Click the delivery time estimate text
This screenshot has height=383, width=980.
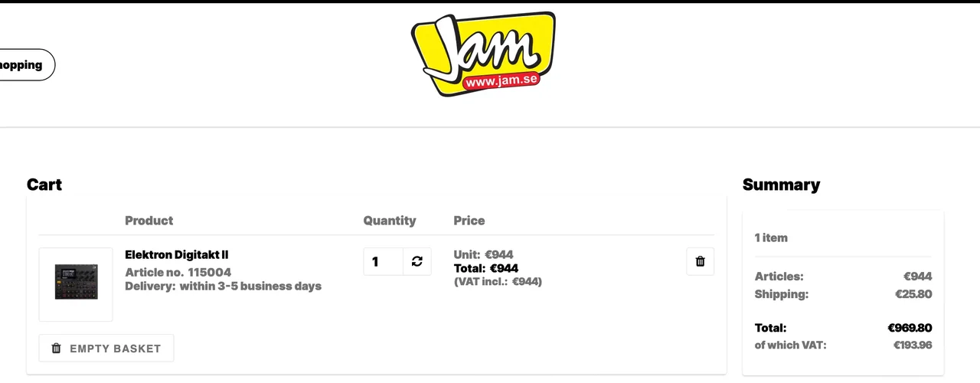click(x=223, y=286)
